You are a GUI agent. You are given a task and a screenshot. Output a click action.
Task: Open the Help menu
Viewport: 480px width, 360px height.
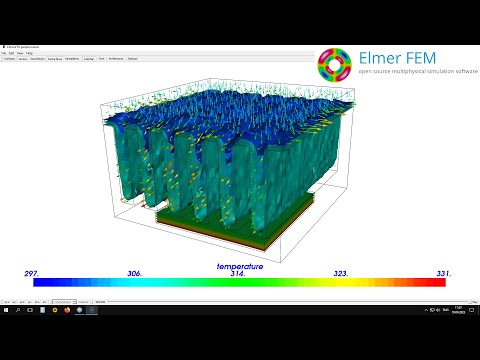(29, 53)
